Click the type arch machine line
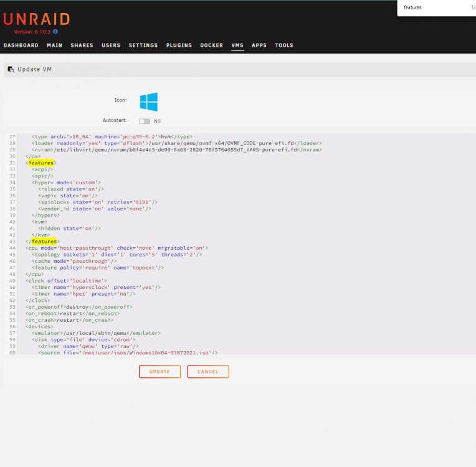 click(112, 136)
